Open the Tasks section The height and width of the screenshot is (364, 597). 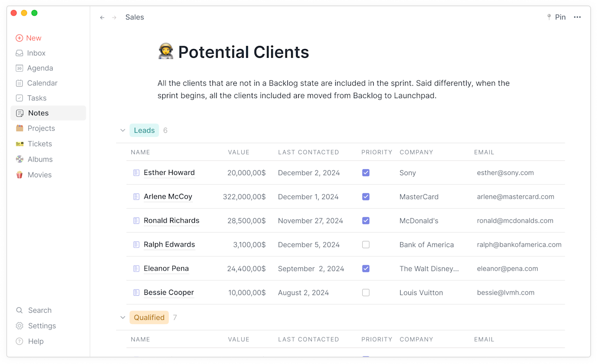click(x=36, y=98)
